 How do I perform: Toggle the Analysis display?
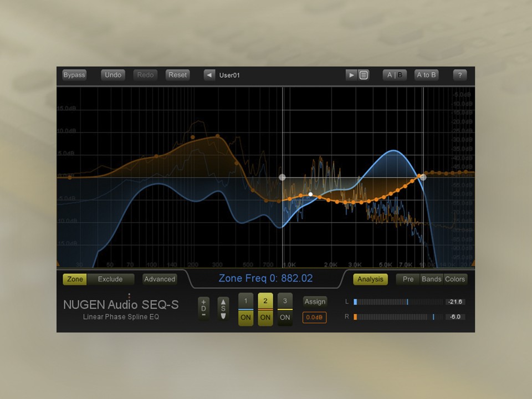370,279
